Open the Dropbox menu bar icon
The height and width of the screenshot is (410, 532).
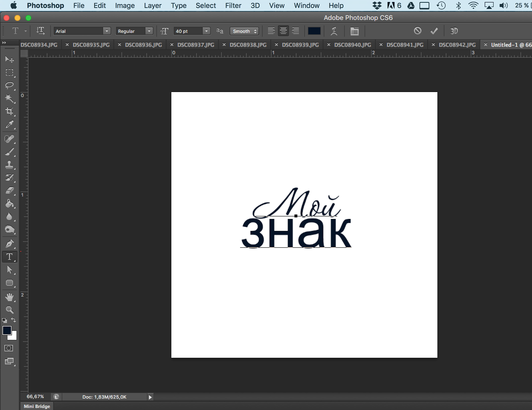coord(377,6)
